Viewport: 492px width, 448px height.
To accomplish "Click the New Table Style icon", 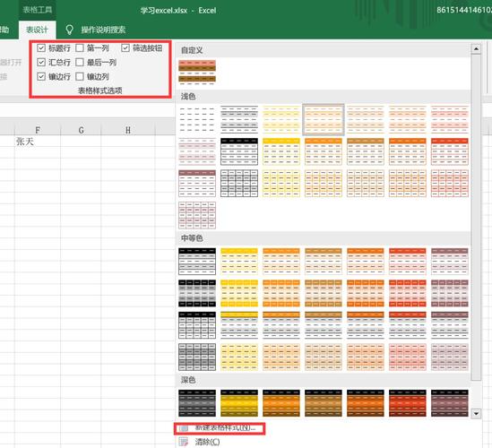I will coord(183,428).
